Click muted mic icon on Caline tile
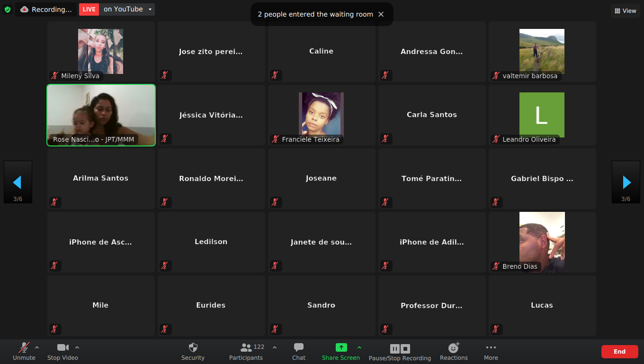 pyautogui.click(x=275, y=75)
